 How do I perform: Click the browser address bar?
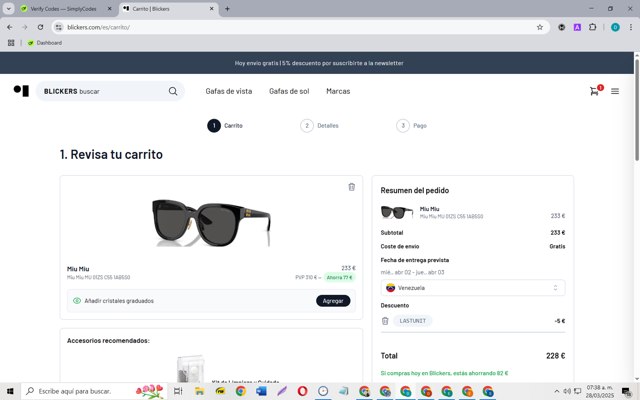[300, 27]
